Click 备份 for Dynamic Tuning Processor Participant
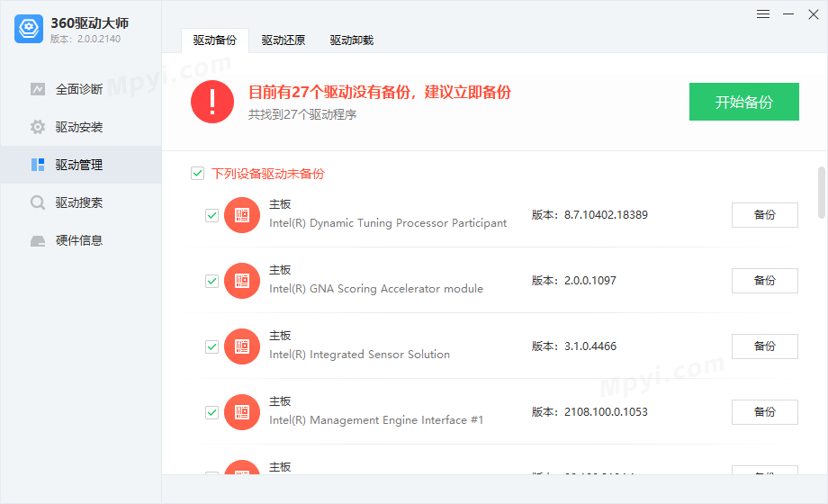 click(x=765, y=215)
